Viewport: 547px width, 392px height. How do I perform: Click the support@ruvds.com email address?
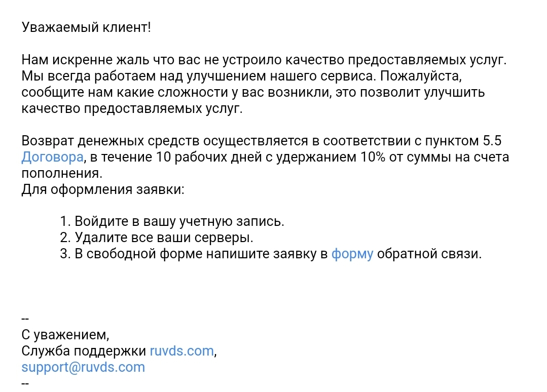pos(83,367)
